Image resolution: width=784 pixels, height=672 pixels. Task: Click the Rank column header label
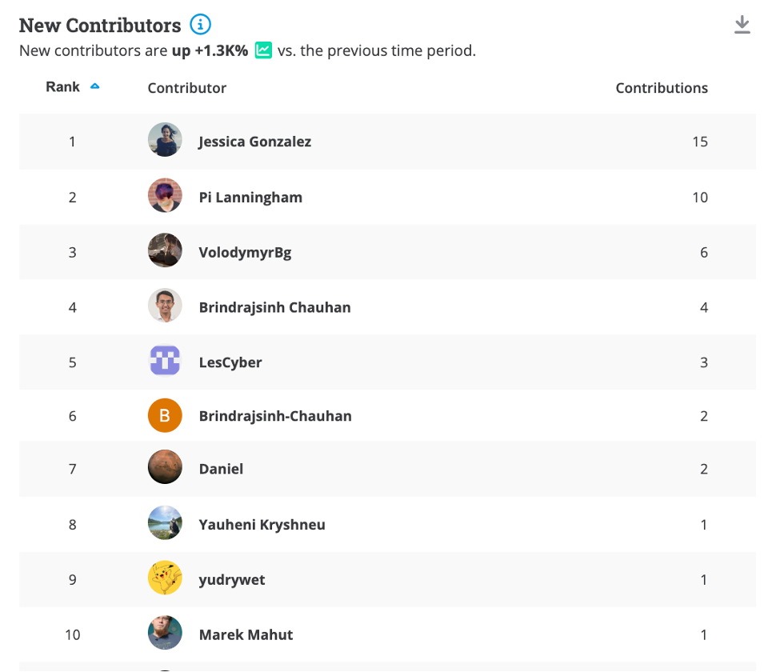click(62, 87)
